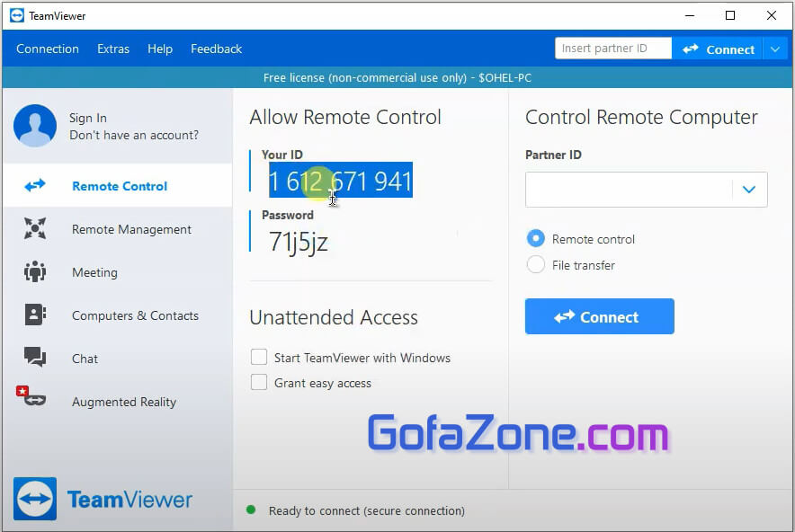Click the Insert partner ID input field
Image resolution: width=795 pixels, height=532 pixels.
[x=612, y=48]
